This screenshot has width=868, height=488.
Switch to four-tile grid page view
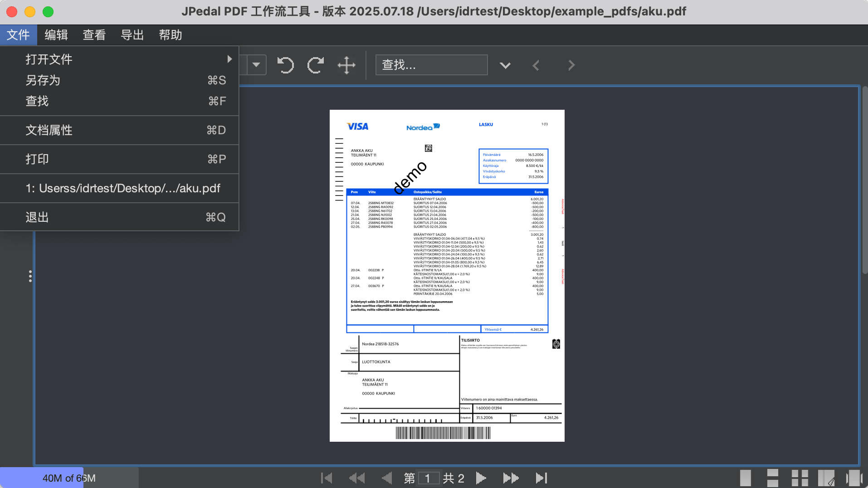click(800, 478)
